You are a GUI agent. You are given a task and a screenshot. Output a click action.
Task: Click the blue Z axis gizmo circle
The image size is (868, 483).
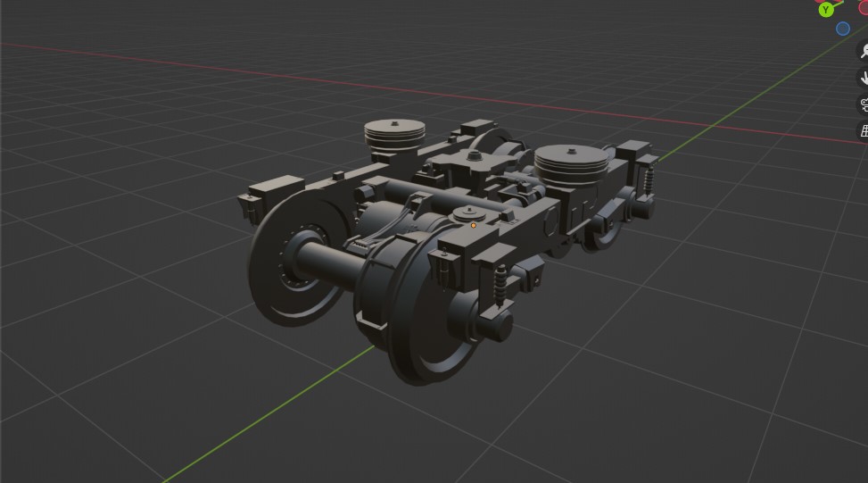[x=843, y=29]
